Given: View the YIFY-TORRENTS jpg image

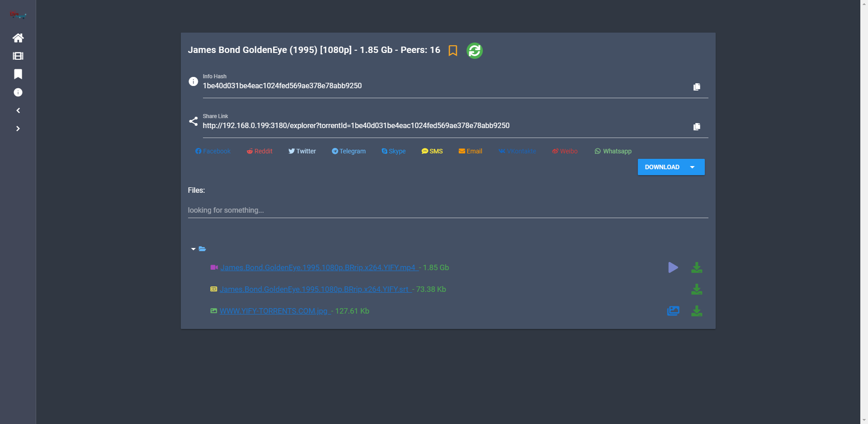Looking at the screenshot, I should [x=673, y=311].
